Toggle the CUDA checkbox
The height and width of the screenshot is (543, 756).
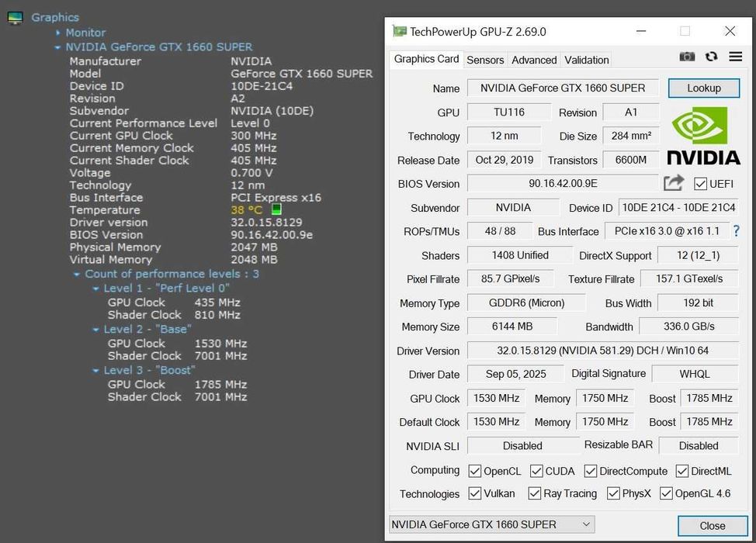click(536, 471)
